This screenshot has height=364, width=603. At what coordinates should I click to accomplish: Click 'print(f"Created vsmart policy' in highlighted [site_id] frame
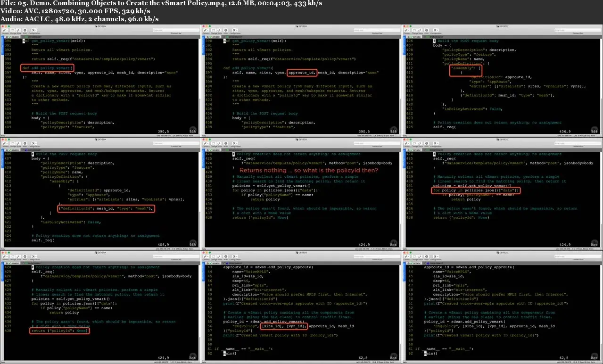pyautogui.click(x=280, y=335)
